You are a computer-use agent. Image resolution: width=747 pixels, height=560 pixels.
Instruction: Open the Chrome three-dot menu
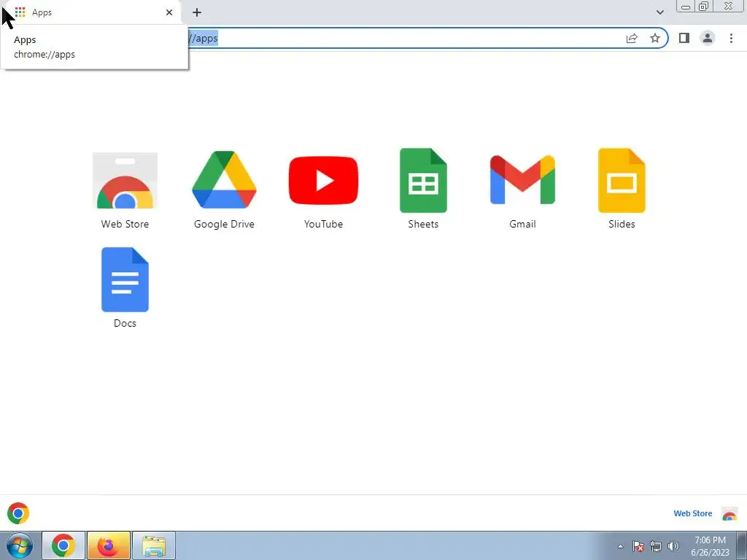[x=731, y=38]
